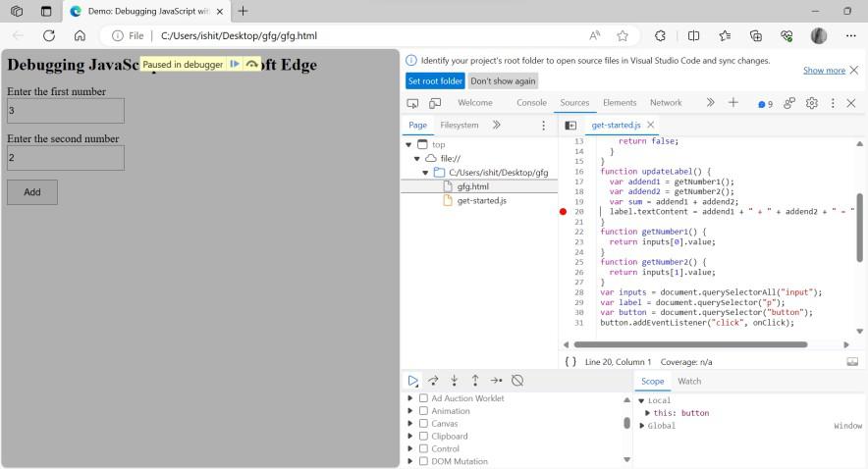Screen dimensions: 868x469
Task: Collapse the file:// tree node
Action: click(417, 159)
